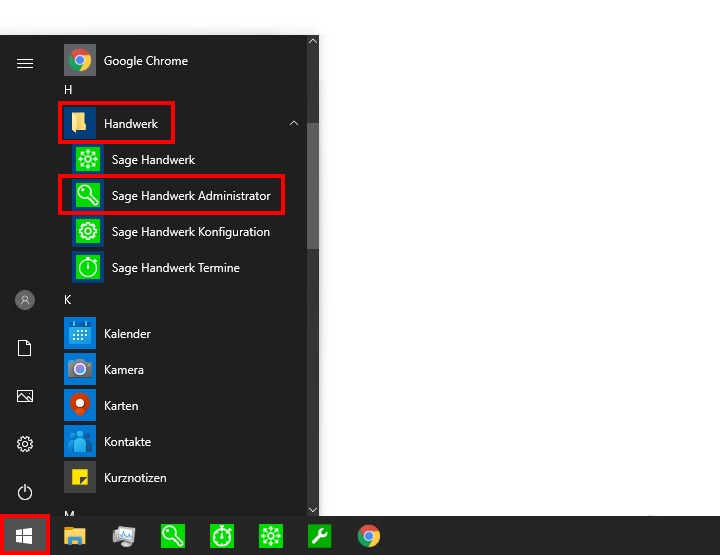Click the Windows Start button
The image size is (720, 555).
click(25, 536)
